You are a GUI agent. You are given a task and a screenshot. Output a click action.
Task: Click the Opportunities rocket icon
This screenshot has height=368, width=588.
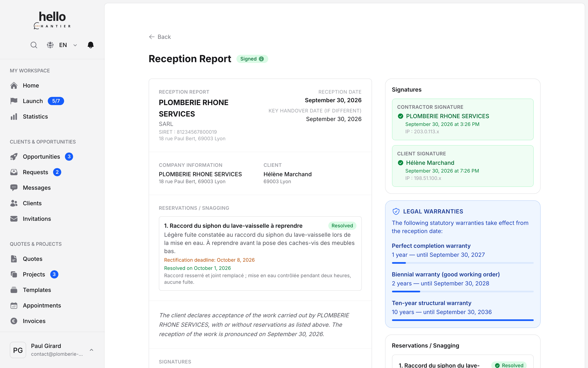point(14,156)
